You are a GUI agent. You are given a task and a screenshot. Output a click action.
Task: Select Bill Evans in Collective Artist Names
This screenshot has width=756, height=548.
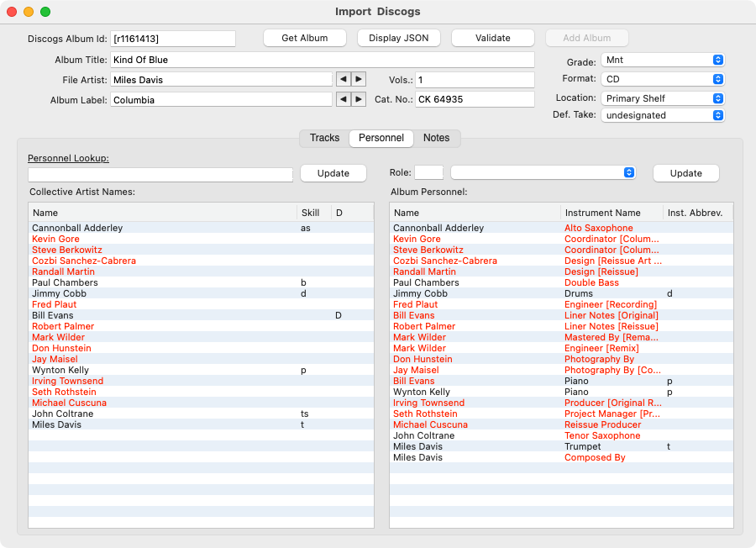(201, 315)
